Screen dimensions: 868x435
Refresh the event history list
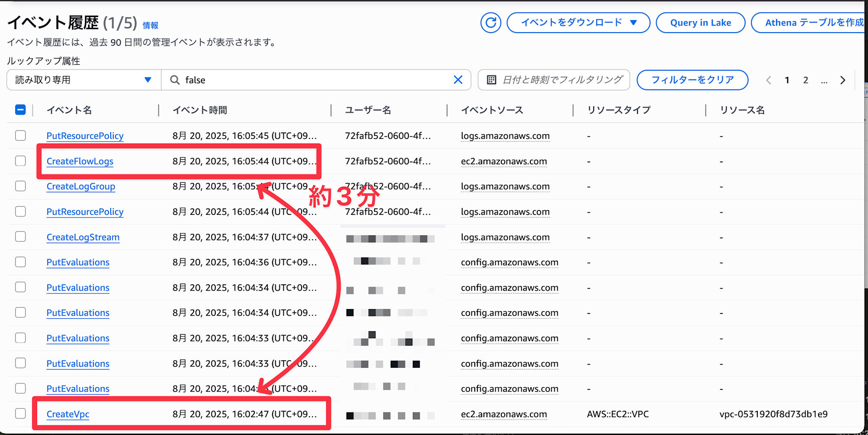click(491, 23)
